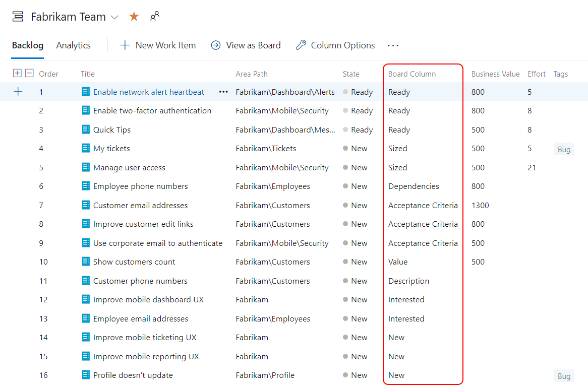Screen dimensions: 588x389
Task: Open Employee phone numbers work item
Action: [x=140, y=186]
